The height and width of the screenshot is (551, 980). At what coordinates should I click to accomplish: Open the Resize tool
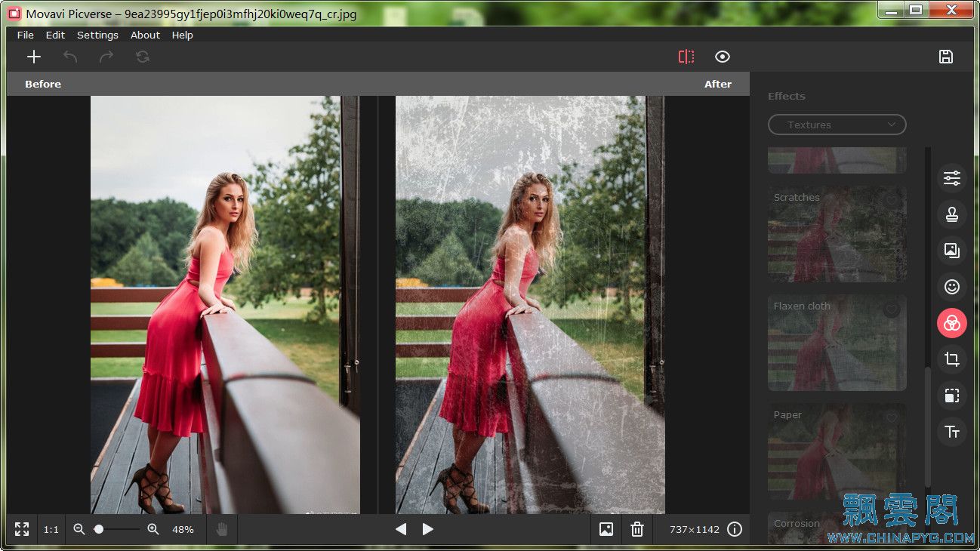(x=952, y=396)
